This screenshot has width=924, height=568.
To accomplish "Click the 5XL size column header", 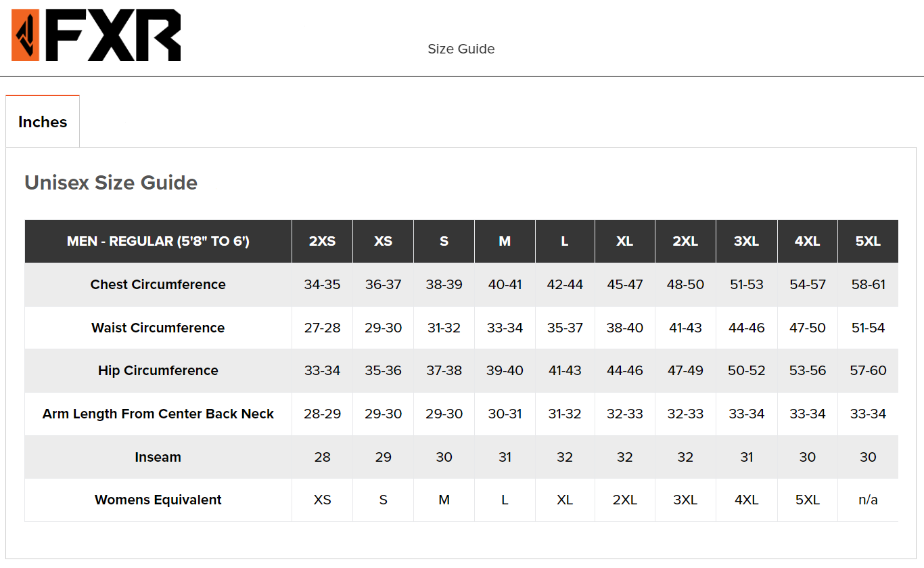I will [868, 241].
